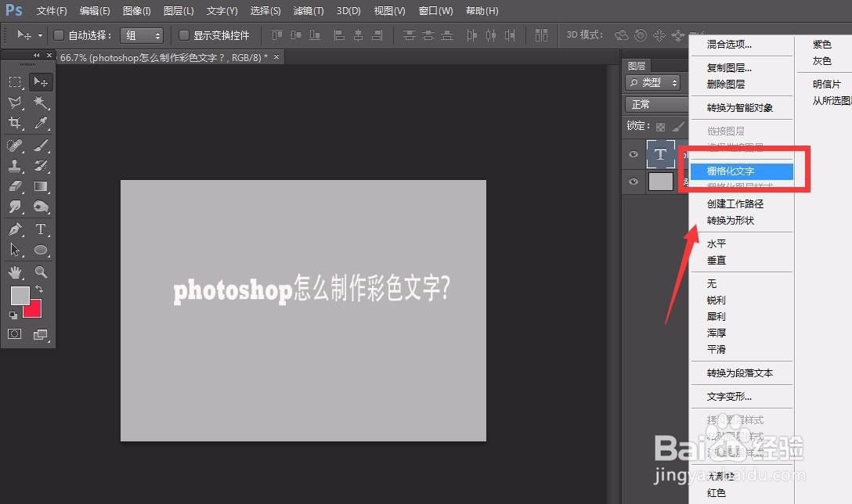Click the 3D rotate mode icon
Image resolution: width=852 pixels, height=504 pixels.
point(621,35)
